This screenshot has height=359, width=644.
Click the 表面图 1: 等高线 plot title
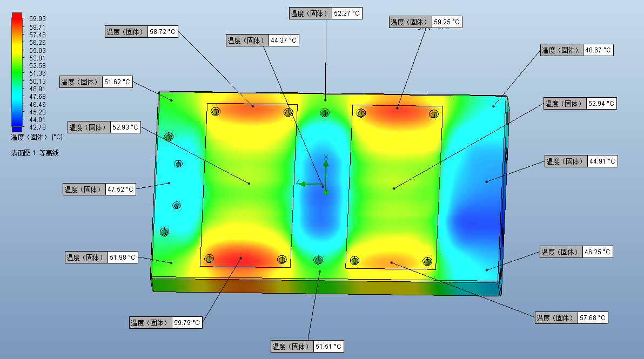35,153
